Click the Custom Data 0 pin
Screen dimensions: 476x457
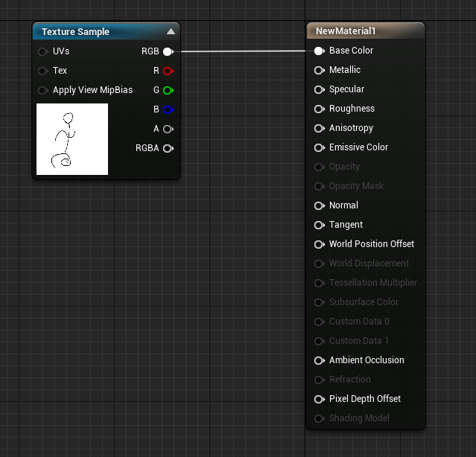click(319, 322)
